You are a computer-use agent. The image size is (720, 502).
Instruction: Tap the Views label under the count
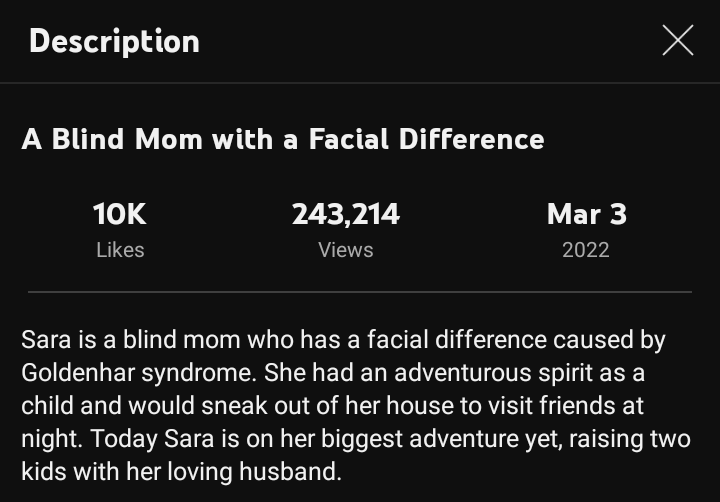coord(346,250)
